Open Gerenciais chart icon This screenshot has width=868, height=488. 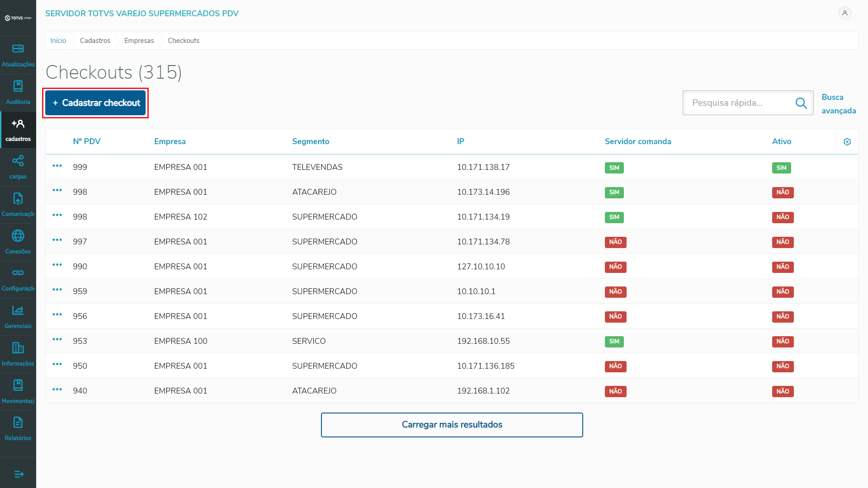[18, 310]
